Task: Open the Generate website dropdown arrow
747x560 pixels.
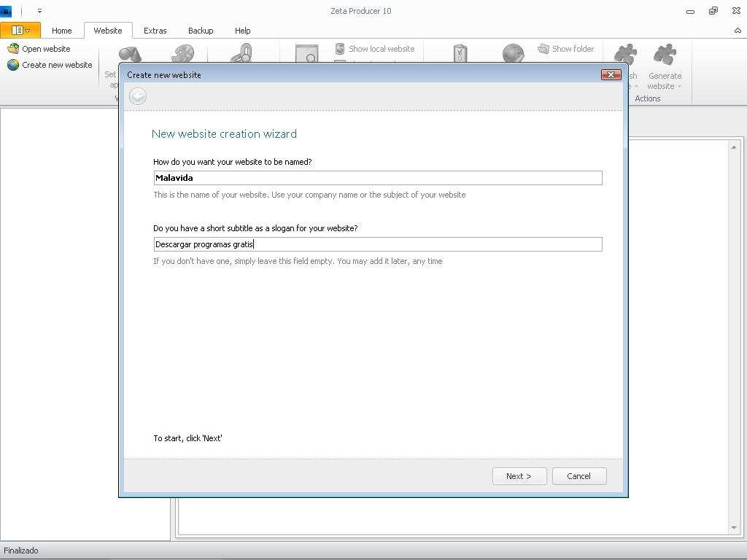Action: point(679,86)
